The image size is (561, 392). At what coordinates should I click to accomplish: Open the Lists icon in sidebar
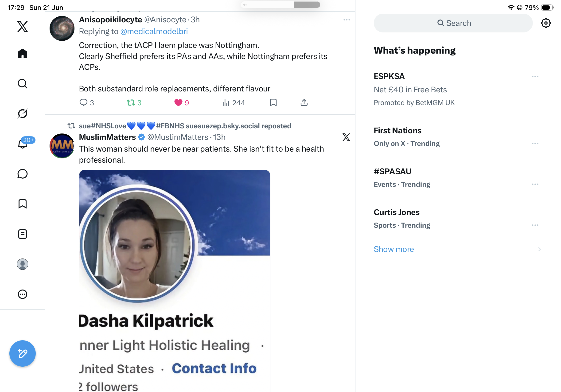click(23, 234)
